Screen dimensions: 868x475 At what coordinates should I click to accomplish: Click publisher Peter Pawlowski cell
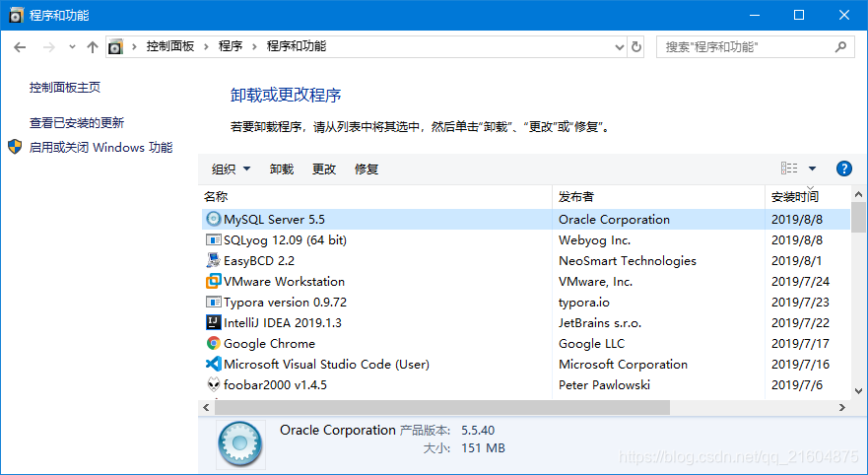tap(604, 384)
